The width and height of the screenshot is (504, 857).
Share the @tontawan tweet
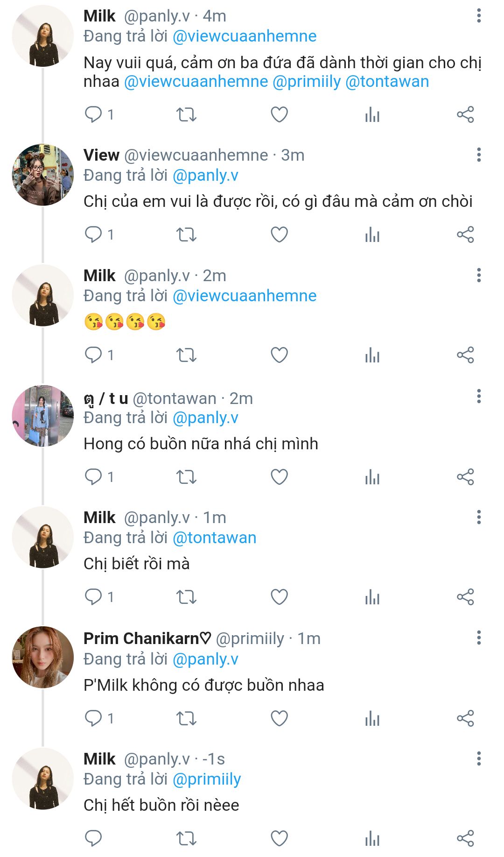click(465, 477)
